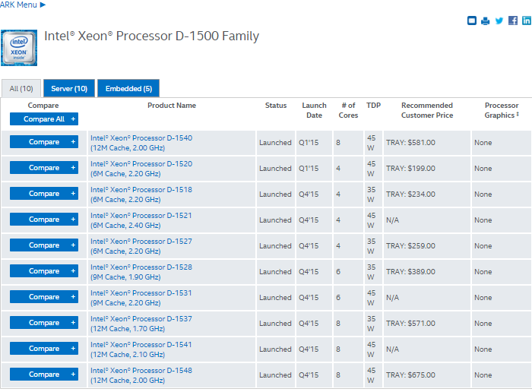Add Xeon D-1518 to compare
The image size is (532, 392).
click(44, 193)
